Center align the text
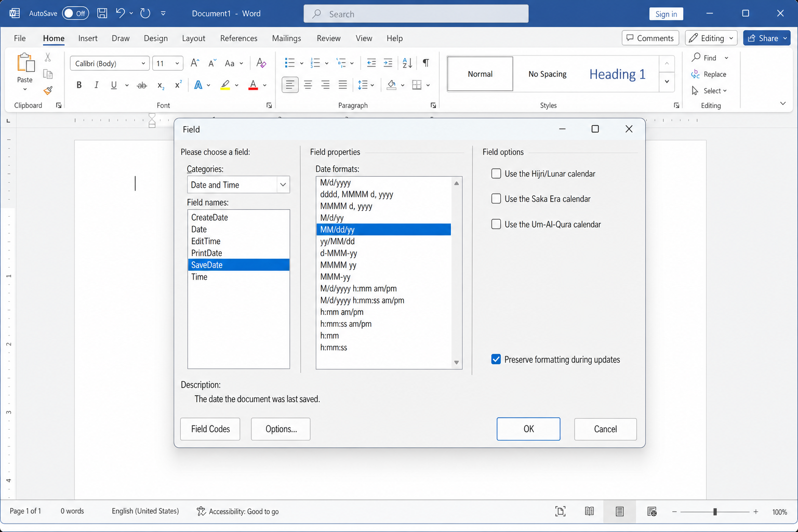 [x=308, y=85]
